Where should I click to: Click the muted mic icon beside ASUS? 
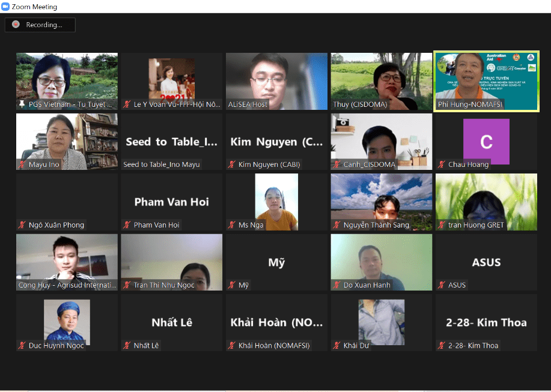pyautogui.click(x=442, y=285)
